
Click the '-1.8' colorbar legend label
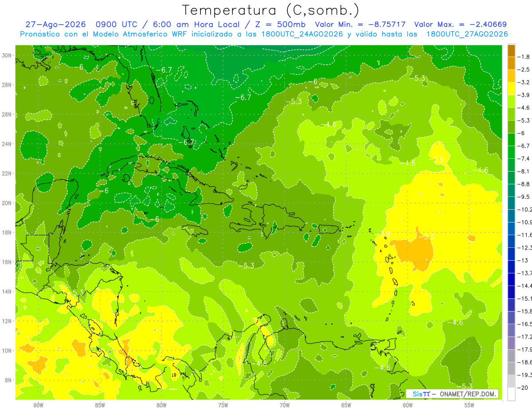pos(524,57)
